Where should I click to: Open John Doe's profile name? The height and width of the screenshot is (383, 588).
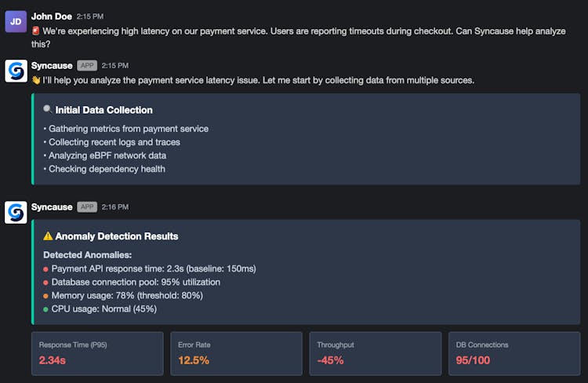click(x=53, y=16)
